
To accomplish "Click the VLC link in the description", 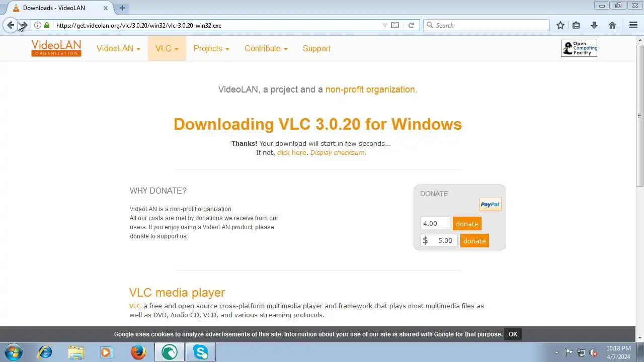I will (x=135, y=306).
